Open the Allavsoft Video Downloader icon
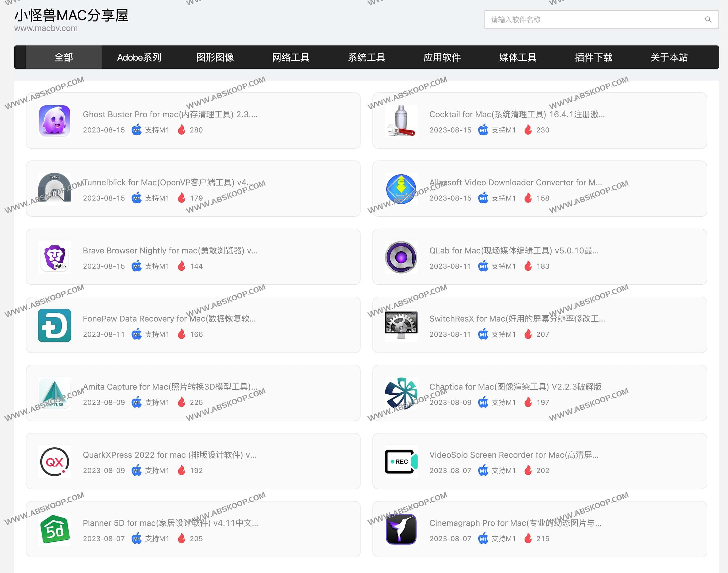Image resolution: width=728 pixels, height=573 pixels. (401, 189)
